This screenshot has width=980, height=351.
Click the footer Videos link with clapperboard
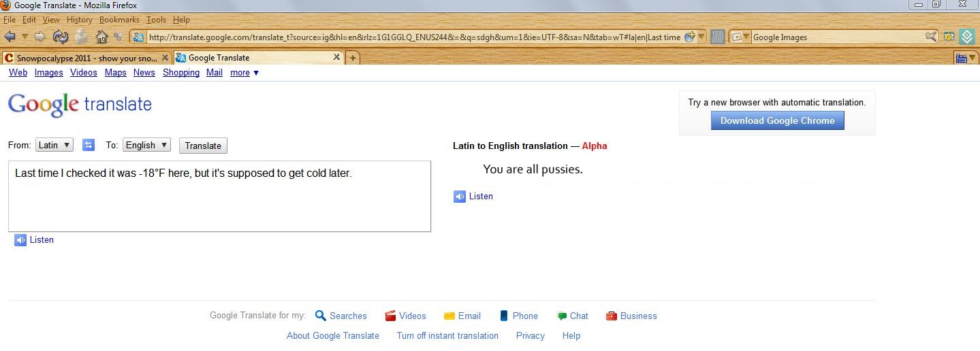(x=405, y=316)
